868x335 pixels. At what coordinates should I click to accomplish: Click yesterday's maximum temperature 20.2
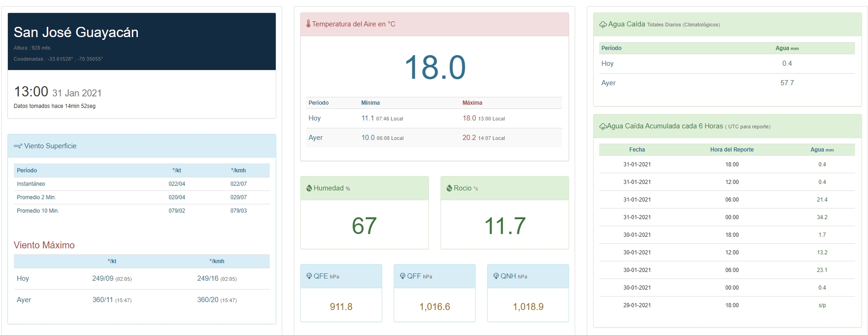[x=469, y=138]
